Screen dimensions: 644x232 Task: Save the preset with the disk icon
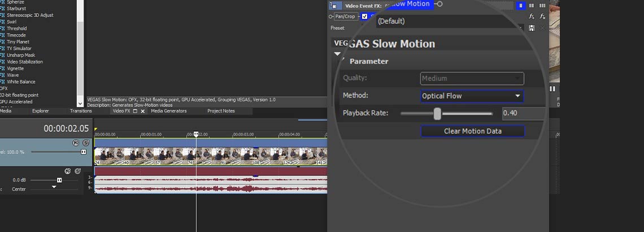coord(532,28)
